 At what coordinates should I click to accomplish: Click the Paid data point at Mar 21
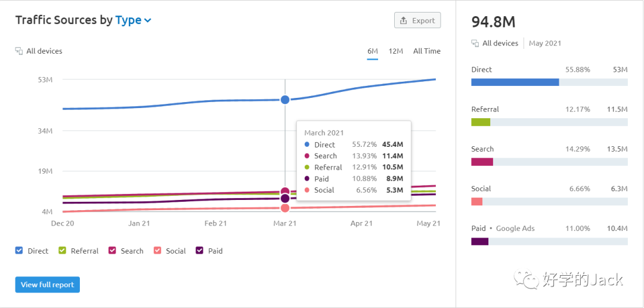tap(285, 199)
